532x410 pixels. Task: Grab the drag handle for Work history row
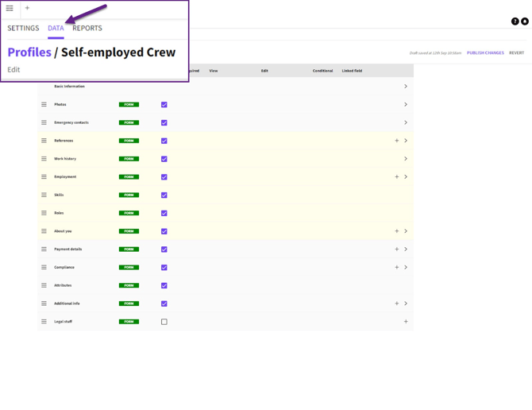44,159
